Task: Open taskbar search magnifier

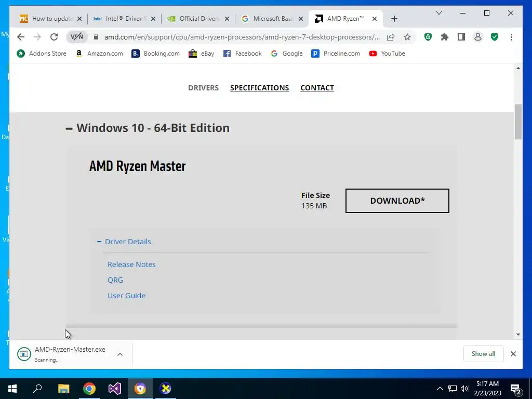Action: point(37,389)
